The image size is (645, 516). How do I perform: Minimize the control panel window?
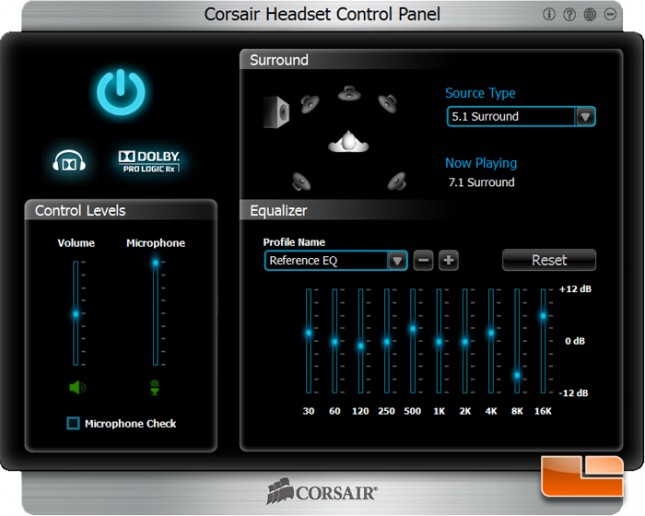(x=610, y=14)
